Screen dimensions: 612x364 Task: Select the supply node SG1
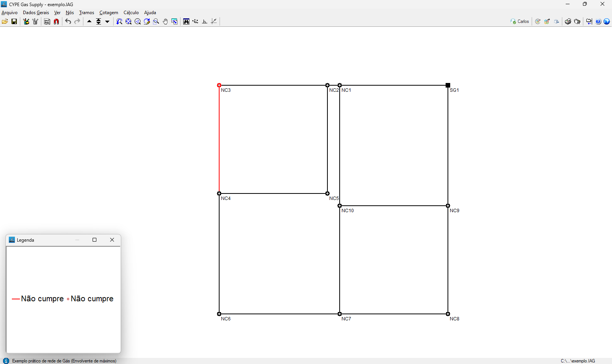pyautogui.click(x=448, y=85)
